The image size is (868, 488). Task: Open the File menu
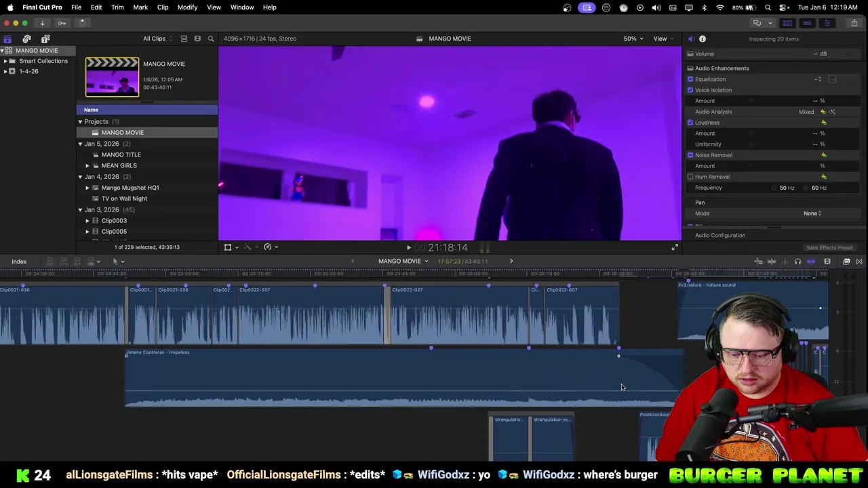click(77, 7)
